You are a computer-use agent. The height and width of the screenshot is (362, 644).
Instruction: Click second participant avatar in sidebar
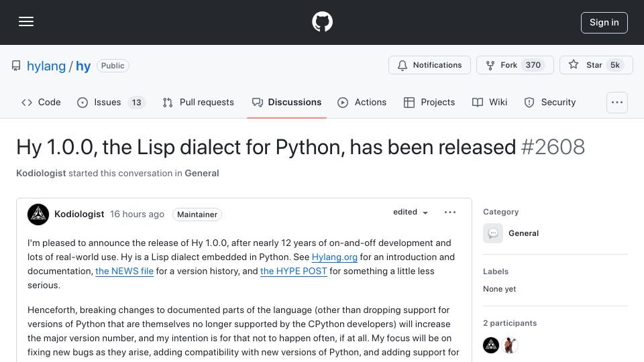point(510,345)
